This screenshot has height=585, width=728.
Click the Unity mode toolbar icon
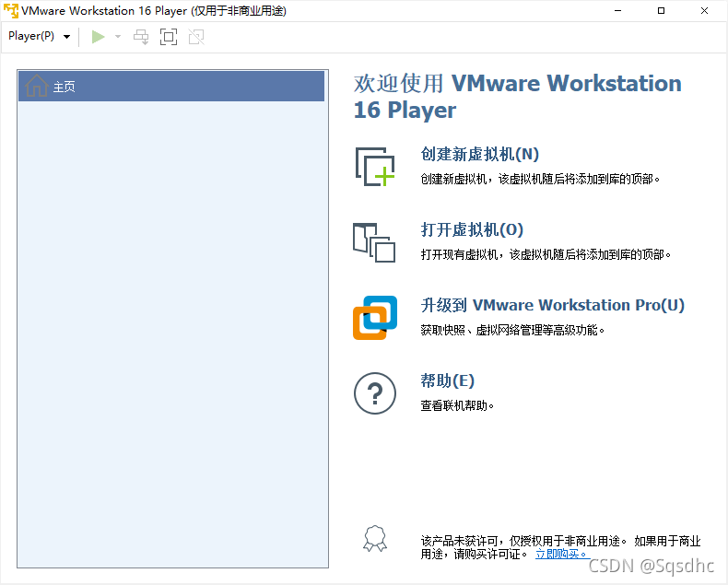196,37
